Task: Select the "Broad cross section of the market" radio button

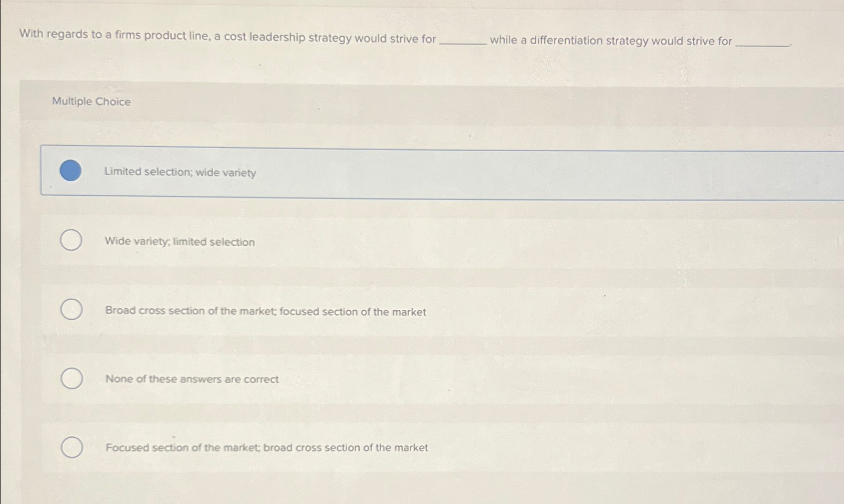Action: click(x=72, y=309)
